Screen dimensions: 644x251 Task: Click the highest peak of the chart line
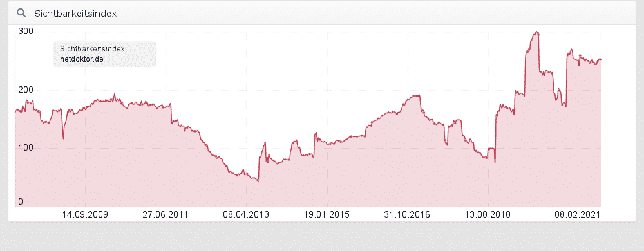(536, 32)
